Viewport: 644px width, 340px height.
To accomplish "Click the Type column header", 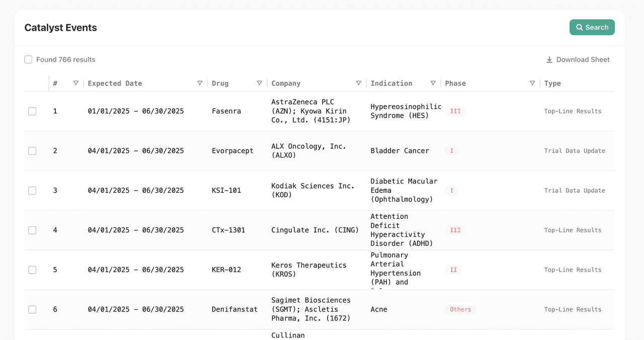I will [x=552, y=83].
